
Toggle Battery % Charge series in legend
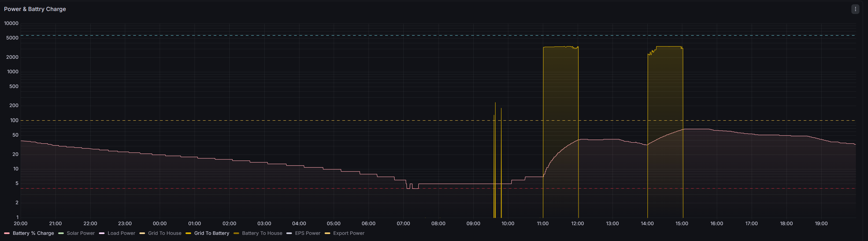33,233
